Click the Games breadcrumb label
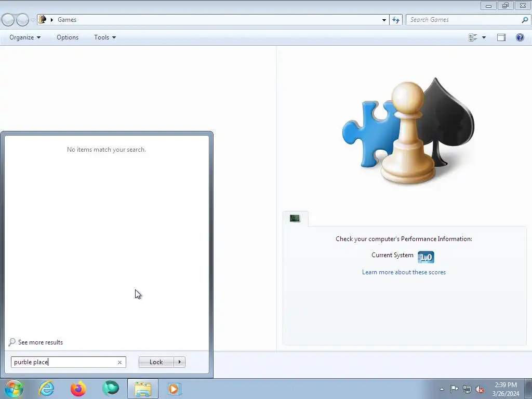532x399 pixels. click(x=67, y=20)
